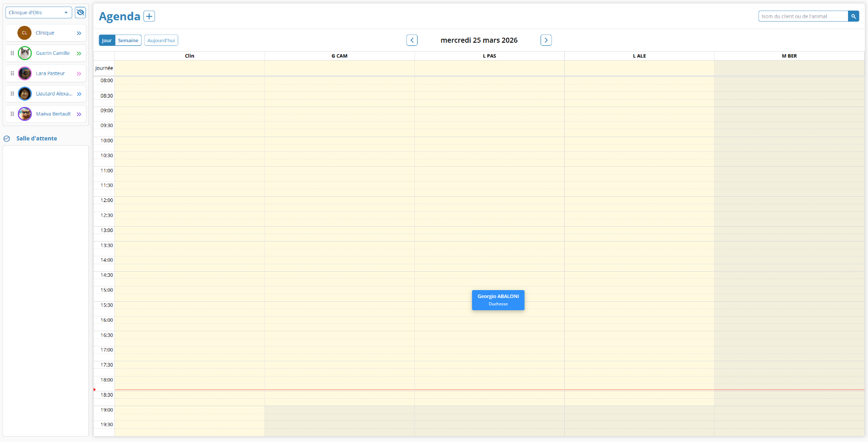This screenshot has width=868, height=442.
Task: Expand Lara Pasteur's double chevron
Action: click(x=79, y=74)
